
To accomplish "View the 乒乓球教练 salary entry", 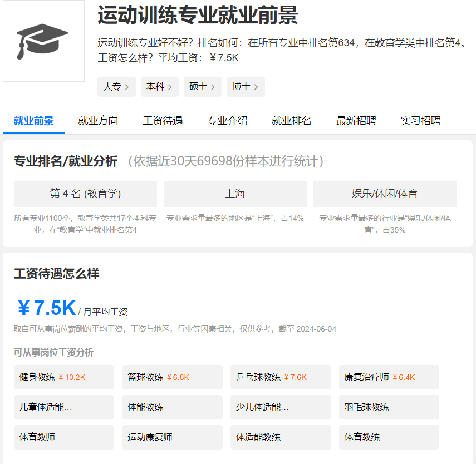I will [x=281, y=377].
